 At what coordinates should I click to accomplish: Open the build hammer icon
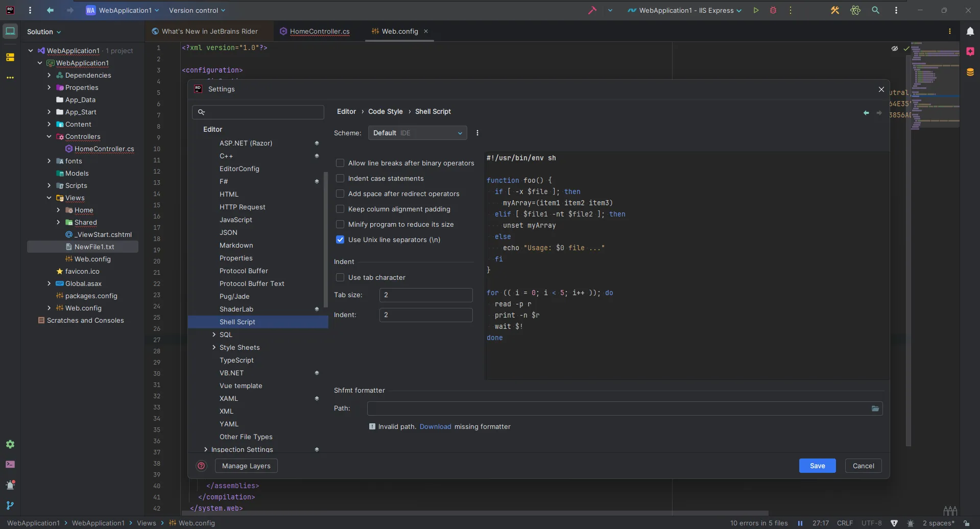pyautogui.click(x=592, y=10)
